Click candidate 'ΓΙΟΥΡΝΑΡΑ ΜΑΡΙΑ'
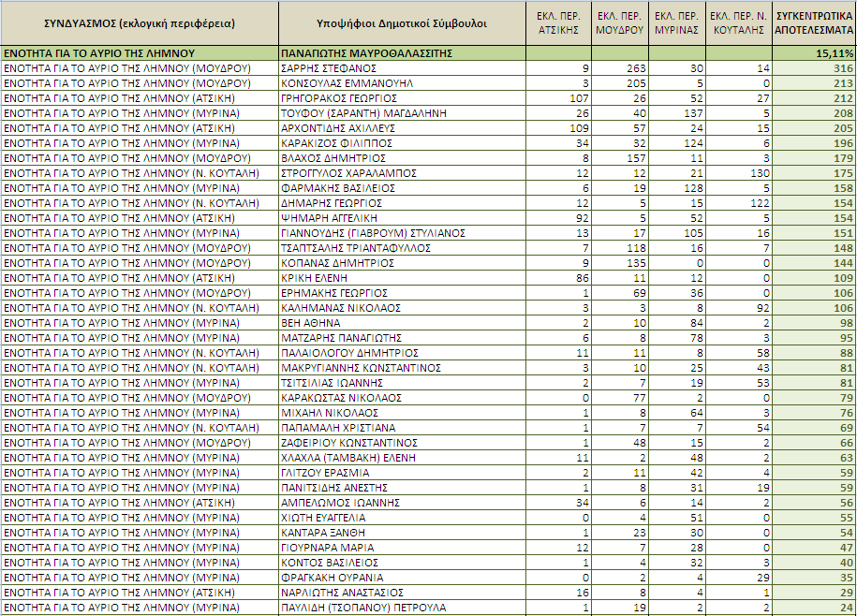This screenshot has height=616, width=857. pyautogui.click(x=328, y=547)
